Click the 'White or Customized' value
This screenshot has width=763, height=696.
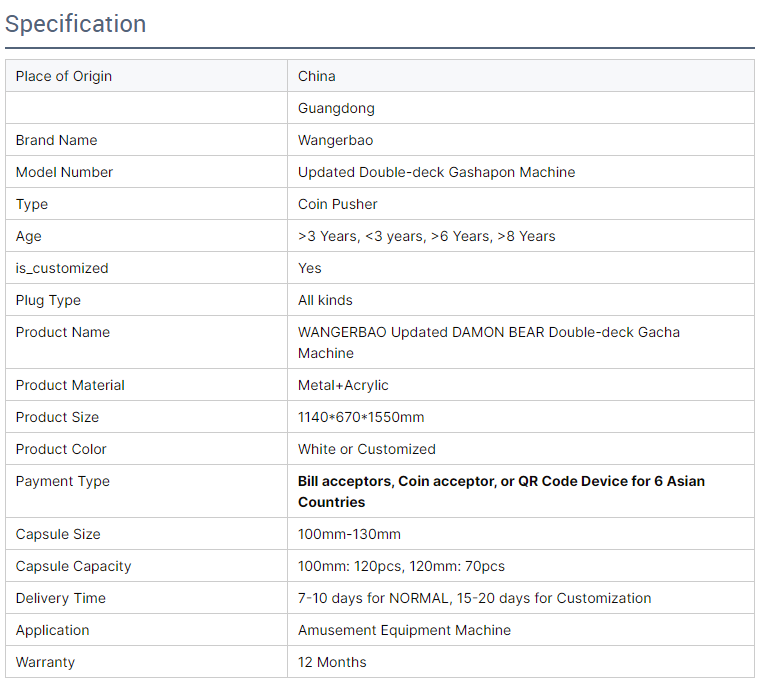tap(366, 449)
